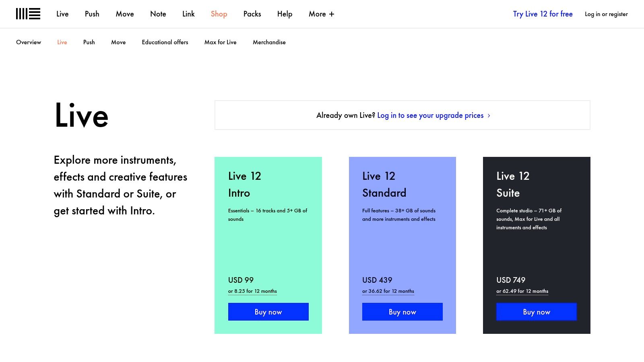644x362 pixels.
Task: Buy now for Live 12 Intro
Action: coord(268,312)
